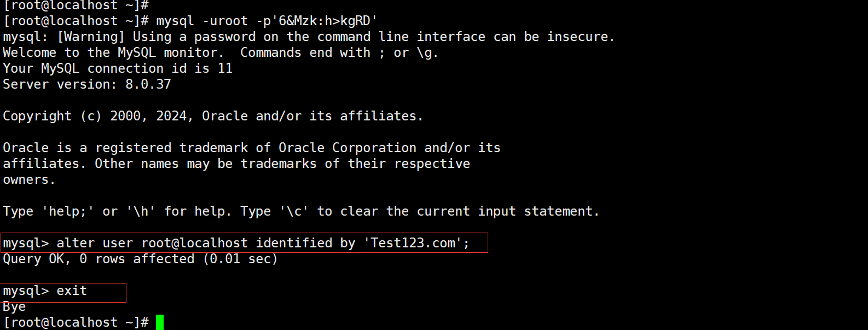
Task: Click the Welcome to the MySQL monitor line
Action: 221,53
